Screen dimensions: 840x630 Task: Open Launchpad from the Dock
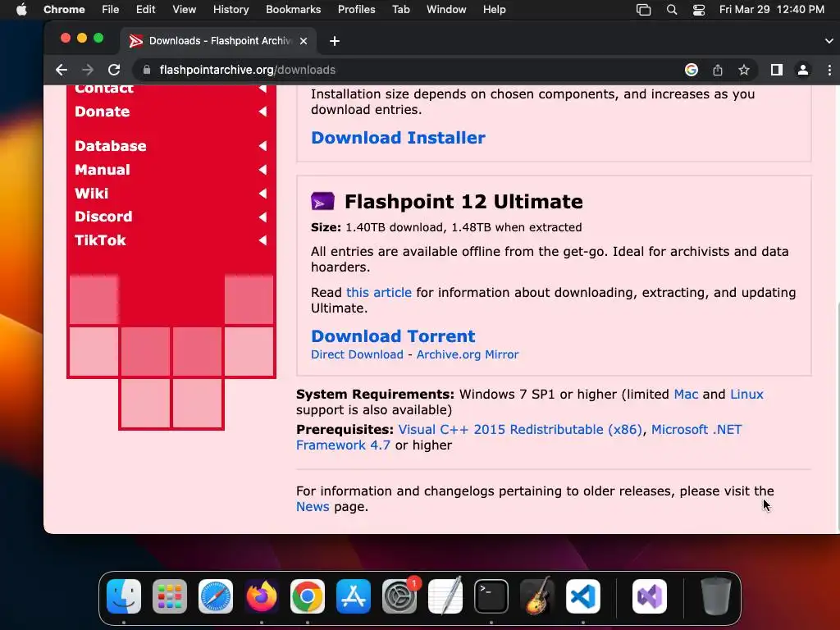[170, 596]
